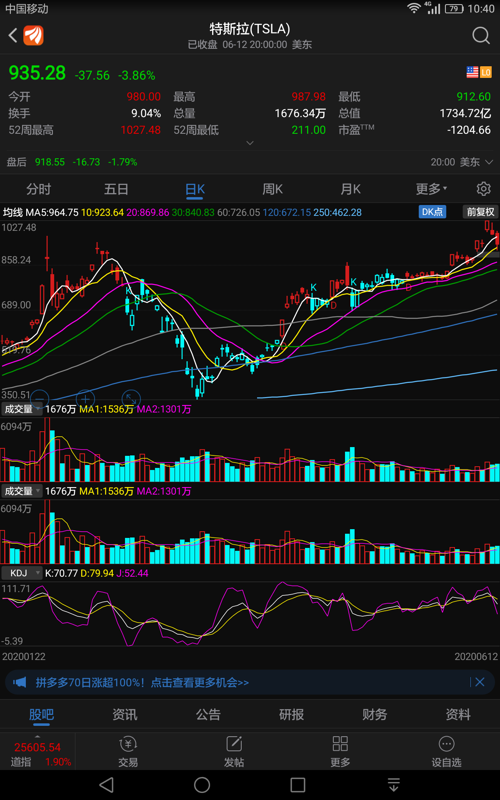Open the KDJ indicator dropdown
500x800 pixels.
click(22, 573)
